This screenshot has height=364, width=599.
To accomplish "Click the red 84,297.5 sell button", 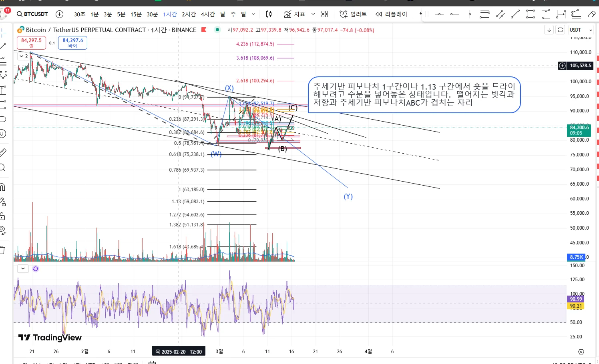I will coord(31,43).
